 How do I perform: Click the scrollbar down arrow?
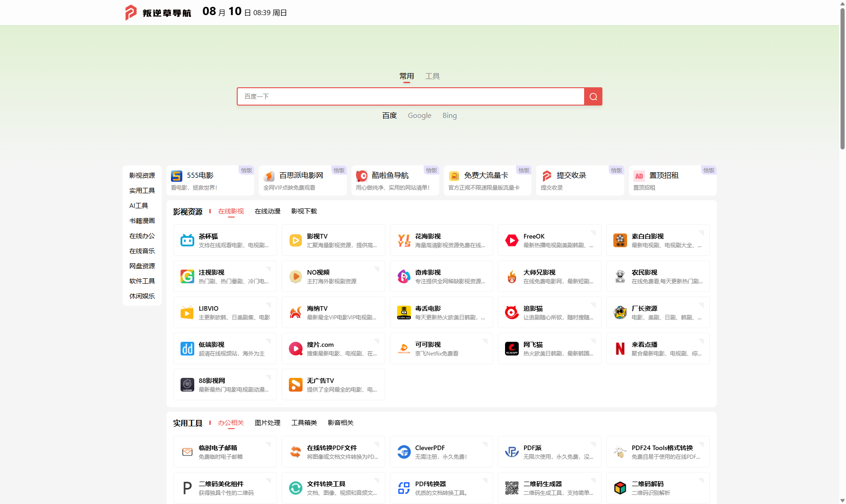click(842, 500)
